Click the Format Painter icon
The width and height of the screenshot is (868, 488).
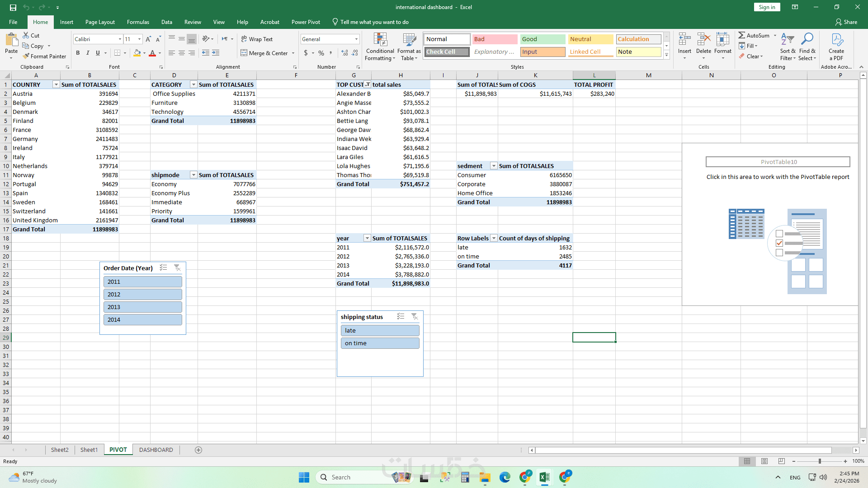pos(26,56)
